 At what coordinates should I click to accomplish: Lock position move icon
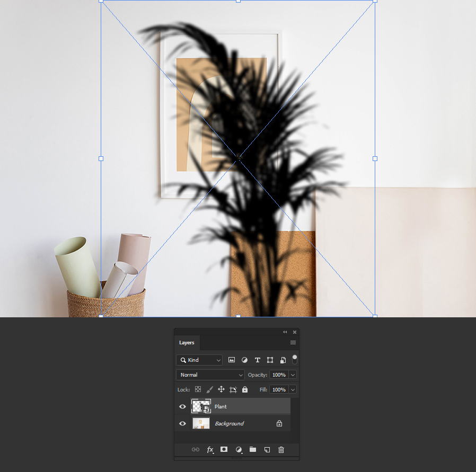(x=222, y=389)
